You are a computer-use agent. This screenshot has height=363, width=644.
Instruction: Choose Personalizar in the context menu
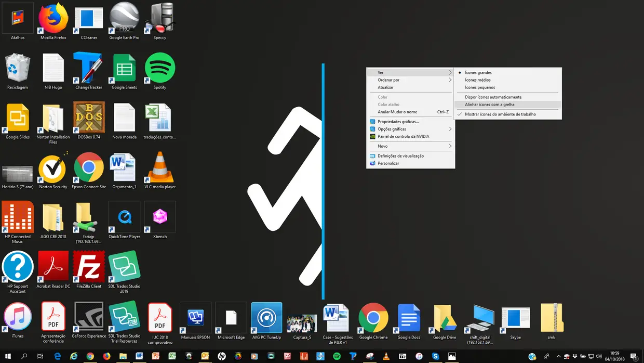(x=410, y=163)
